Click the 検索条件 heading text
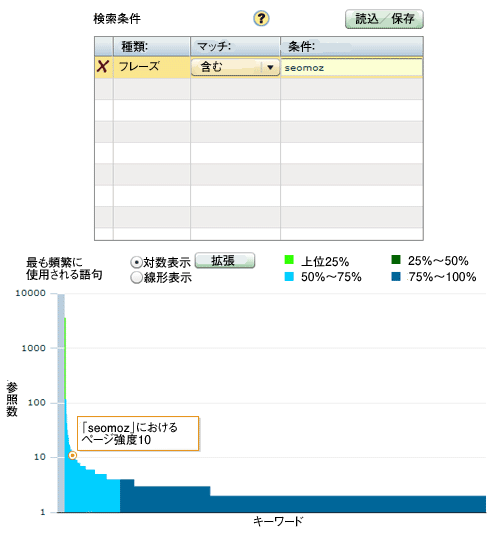The width and height of the screenshot is (490, 535). (x=117, y=18)
